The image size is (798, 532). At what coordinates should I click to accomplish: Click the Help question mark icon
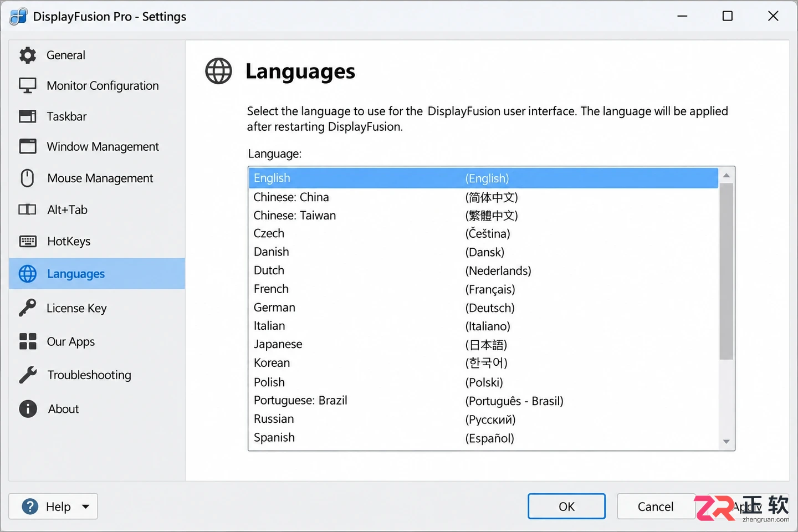[x=30, y=507]
